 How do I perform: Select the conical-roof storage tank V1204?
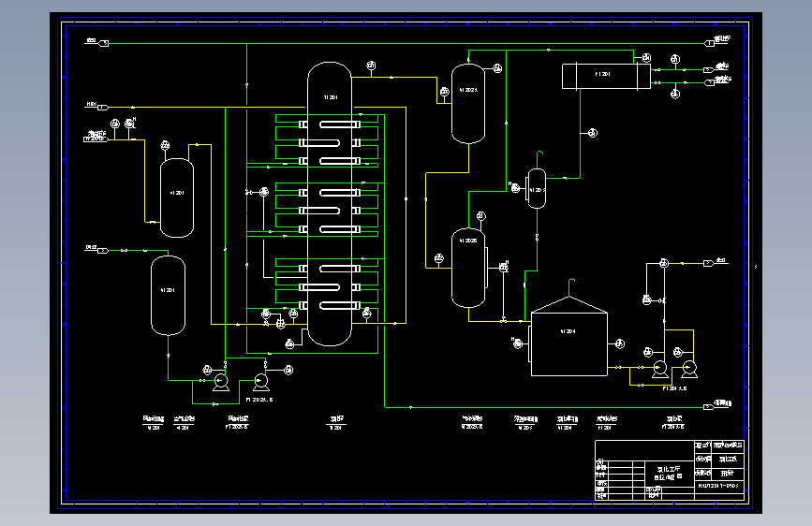(x=568, y=337)
